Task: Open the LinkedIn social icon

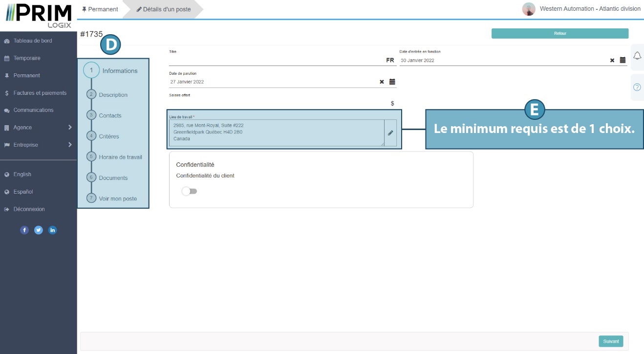Action: pos(52,230)
